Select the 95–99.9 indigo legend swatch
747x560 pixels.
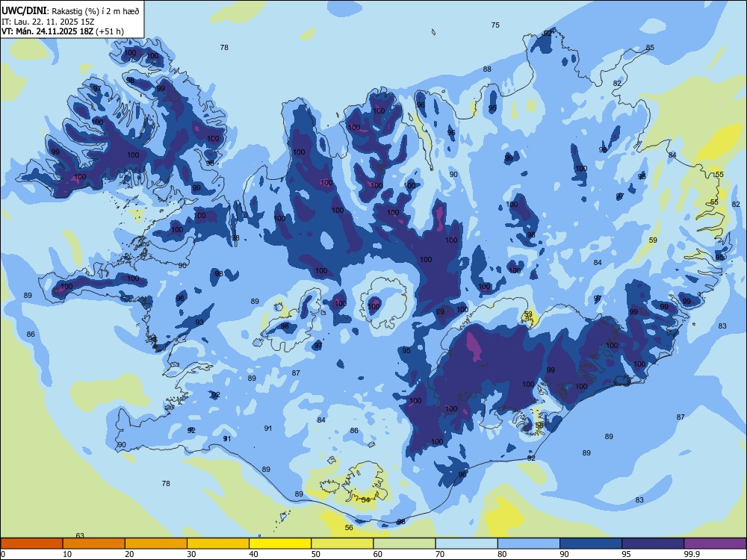pos(653,544)
